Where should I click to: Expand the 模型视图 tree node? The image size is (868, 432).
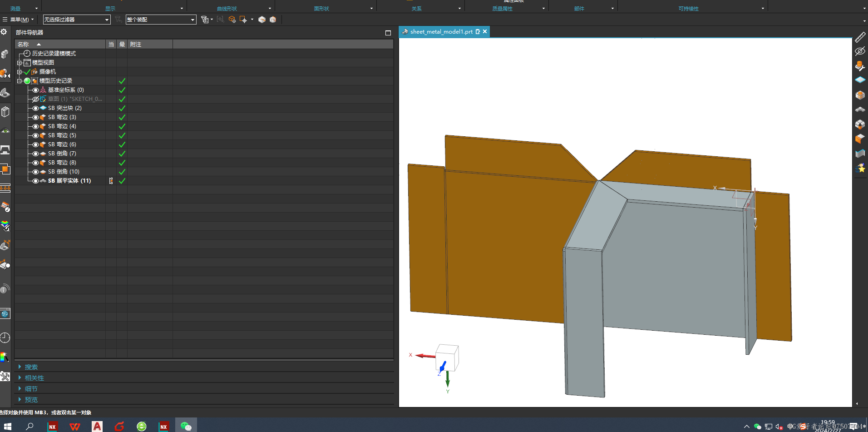coord(20,63)
